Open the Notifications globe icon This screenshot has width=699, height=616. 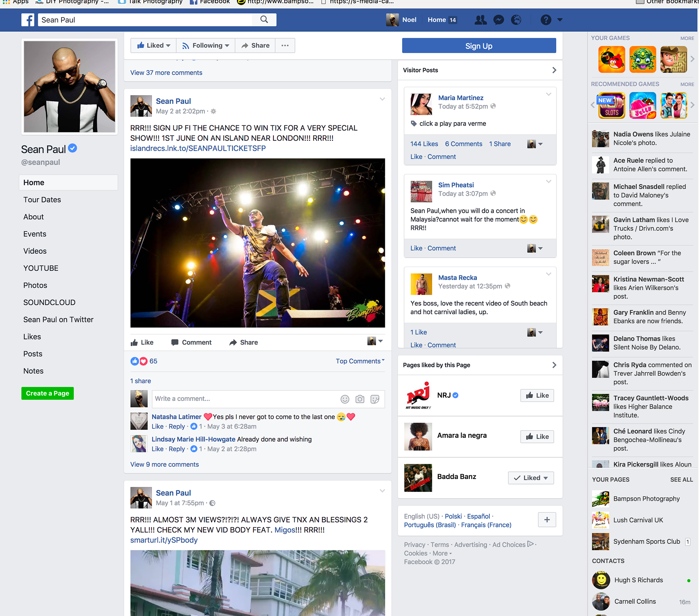(x=516, y=20)
